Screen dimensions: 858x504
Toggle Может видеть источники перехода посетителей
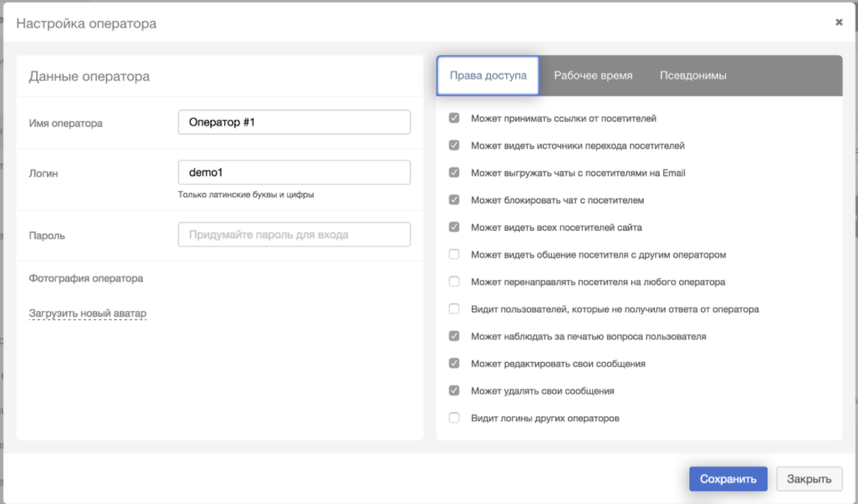coord(454,145)
